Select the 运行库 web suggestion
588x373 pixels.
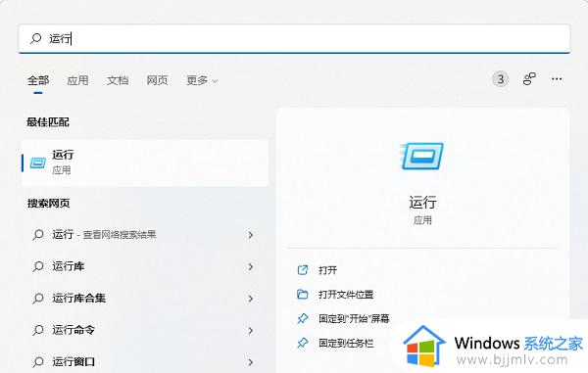coord(145,266)
